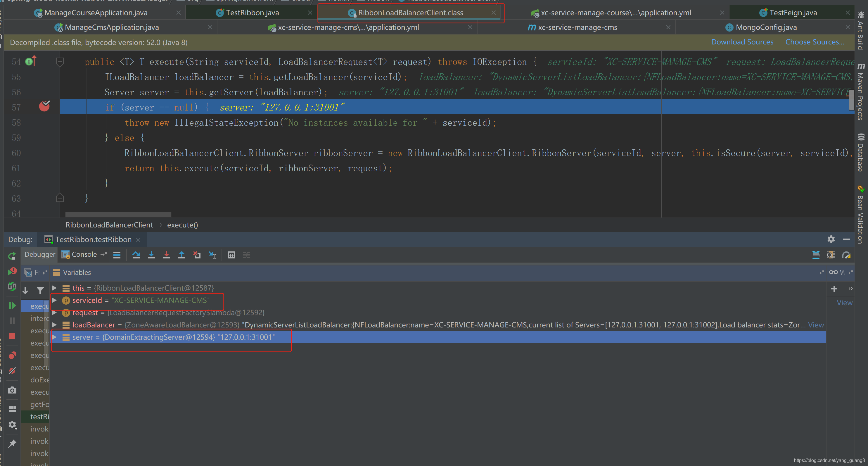Click the Choose Sources link
Screen dimensions: 868x466
(815, 42)
